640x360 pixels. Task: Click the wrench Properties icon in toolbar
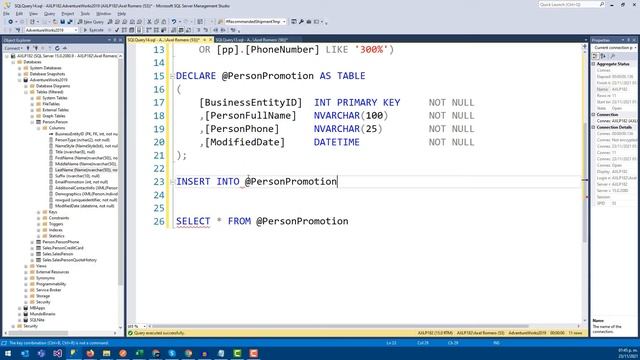pyautogui.click(x=302, y=22)
